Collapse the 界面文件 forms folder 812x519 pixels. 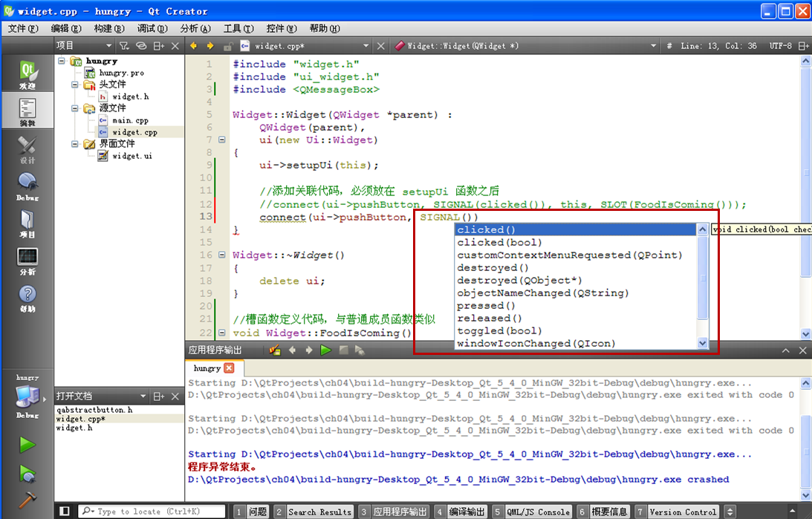(x=75, y=144)
